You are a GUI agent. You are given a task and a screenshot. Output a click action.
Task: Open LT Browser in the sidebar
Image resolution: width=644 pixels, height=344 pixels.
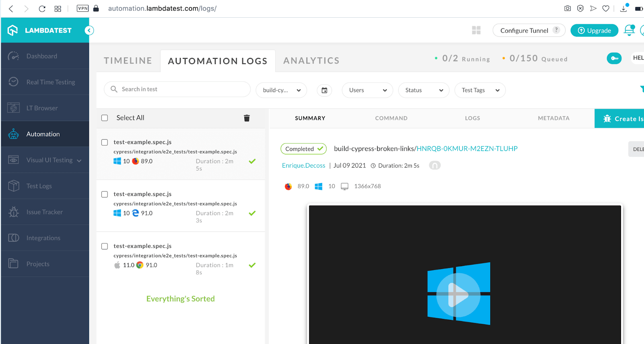(x=42, y=108)
